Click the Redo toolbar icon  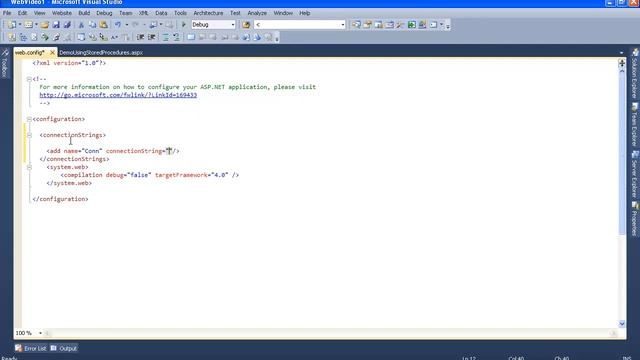point(135,25)
